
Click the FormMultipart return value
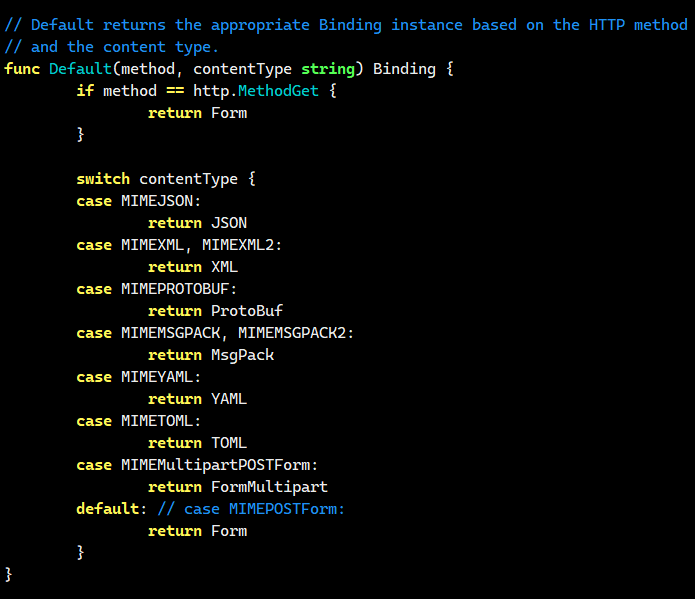pos(269,487)
